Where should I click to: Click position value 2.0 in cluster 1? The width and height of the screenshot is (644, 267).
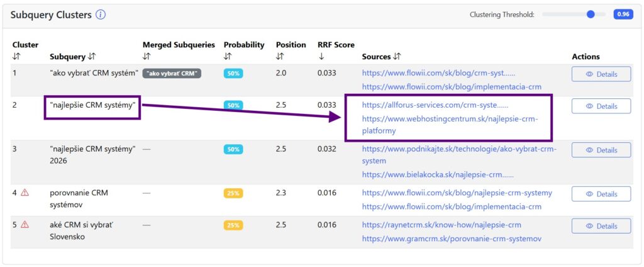click(x=281, y=73)
